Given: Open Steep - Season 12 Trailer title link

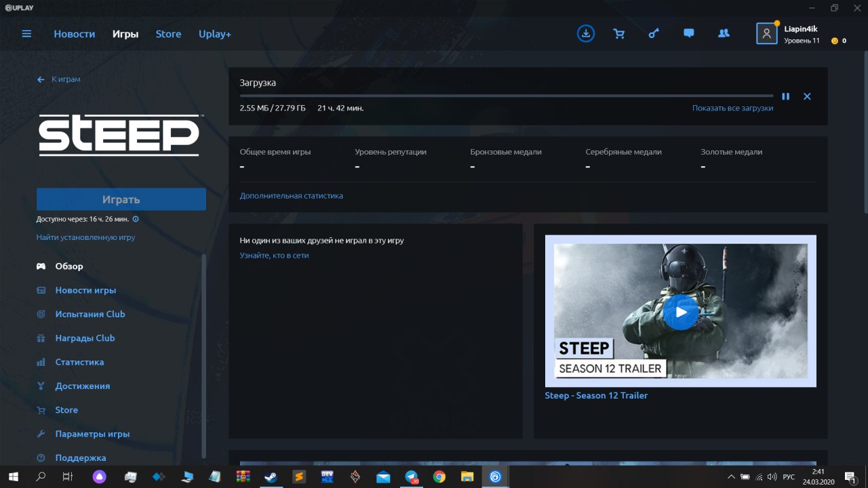Looking at the screenshot, I should pos(596,395).
